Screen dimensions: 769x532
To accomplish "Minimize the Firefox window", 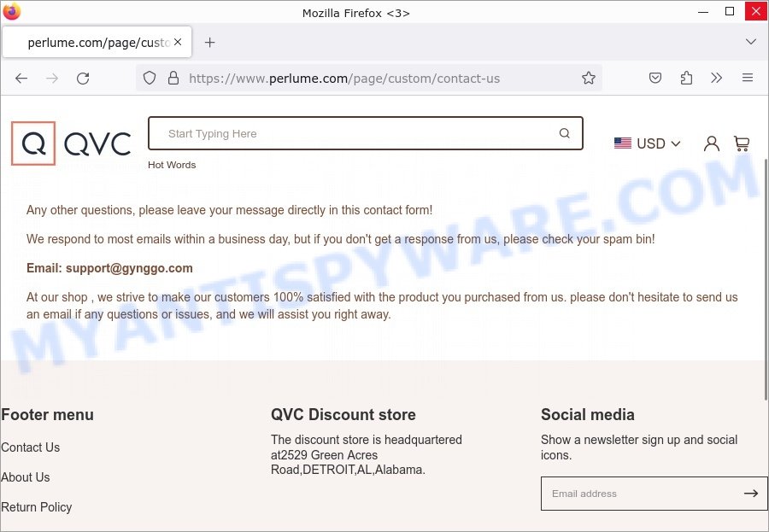I will [x=703, y=12].
